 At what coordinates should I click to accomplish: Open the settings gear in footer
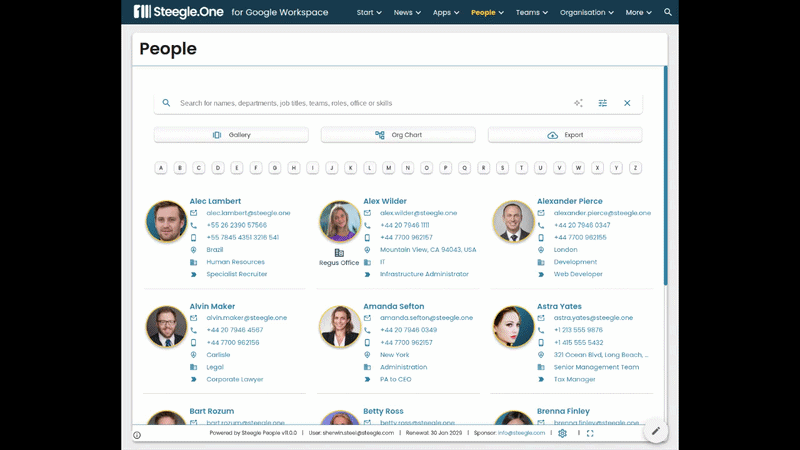point(562,433)
